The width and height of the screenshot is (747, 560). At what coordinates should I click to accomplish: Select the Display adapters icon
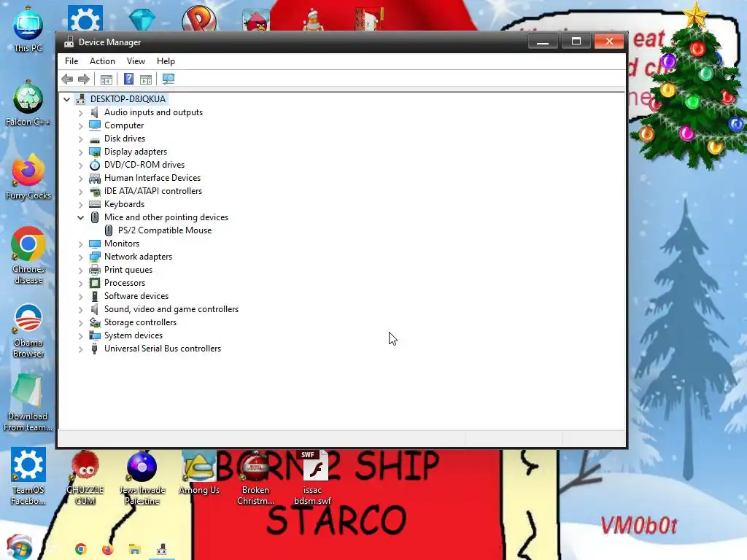tap(95, 152)
